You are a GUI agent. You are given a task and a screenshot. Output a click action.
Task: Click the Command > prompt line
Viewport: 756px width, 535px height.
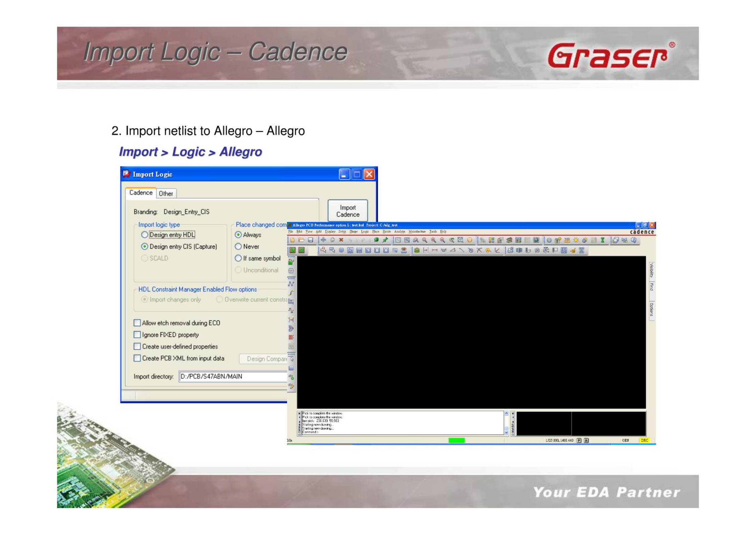[310, 432]
